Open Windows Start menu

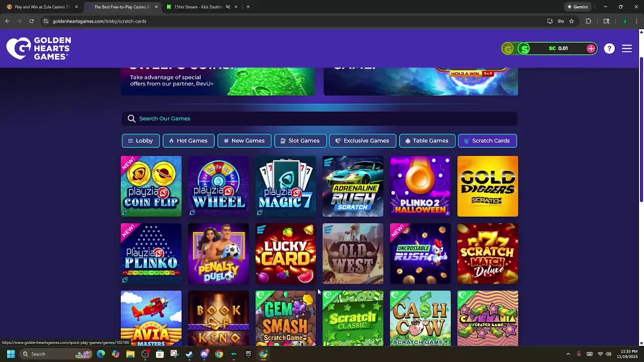11,354
